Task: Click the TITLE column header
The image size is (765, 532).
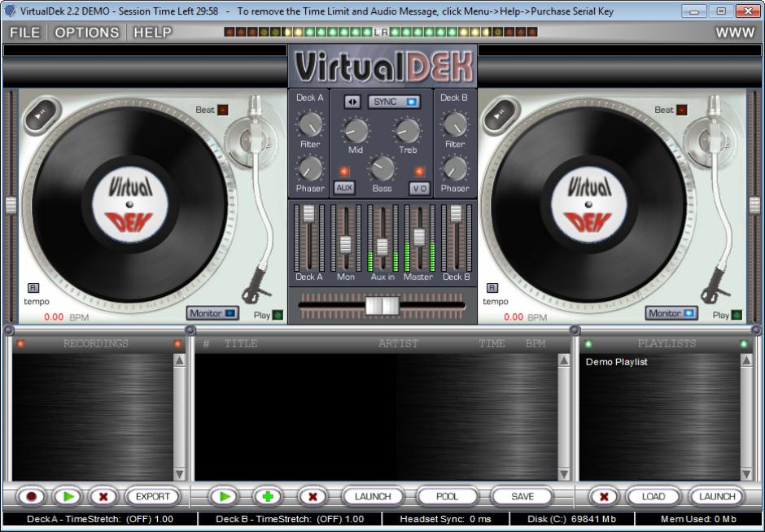Action: pyautogui.click(x=241, y=343)
